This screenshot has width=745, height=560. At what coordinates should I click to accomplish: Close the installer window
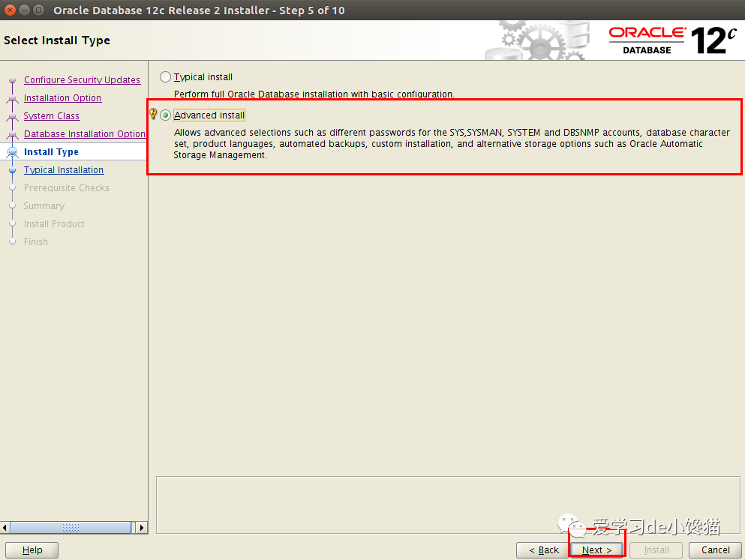tap(10, 10)
